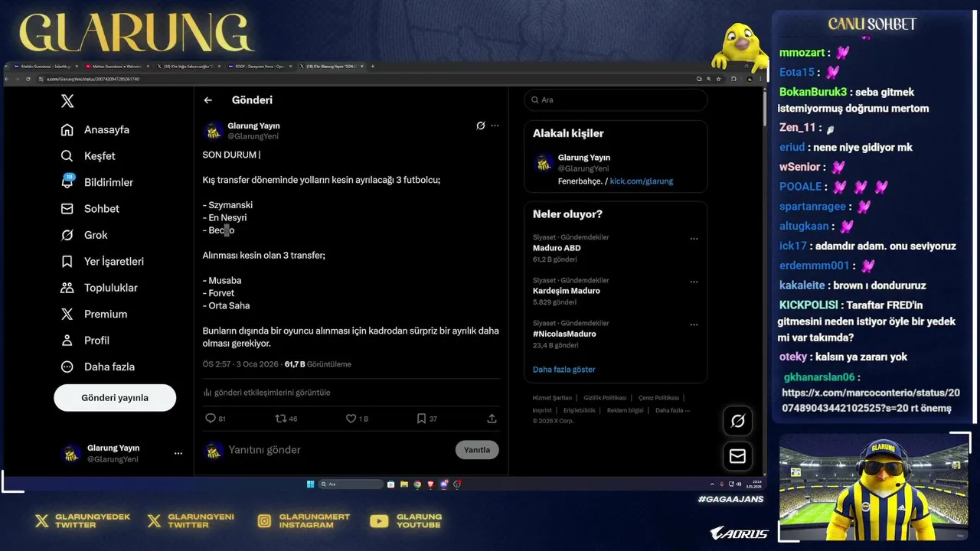The image size is (980, 551).
Task: Show hidden system tray icons chevron
Action: pos(712,484)
